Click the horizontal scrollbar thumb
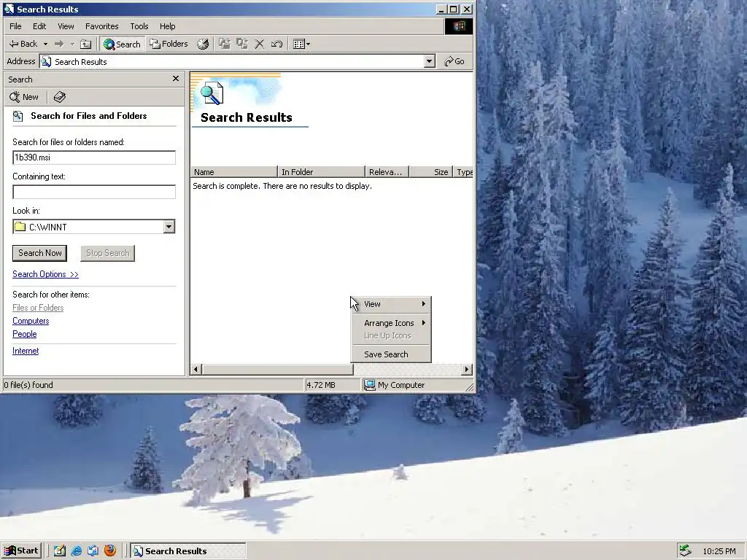Image resolution: width=747 pixels, height=560 pixels. point(277,370)
